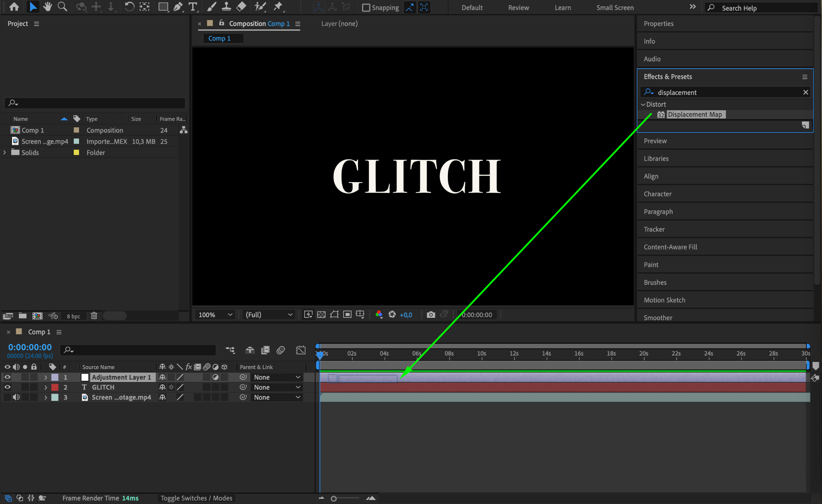Open the 100% magnification dropdown
The height and width of the screenshot is (504, 822).
click(x=216, y=315)
